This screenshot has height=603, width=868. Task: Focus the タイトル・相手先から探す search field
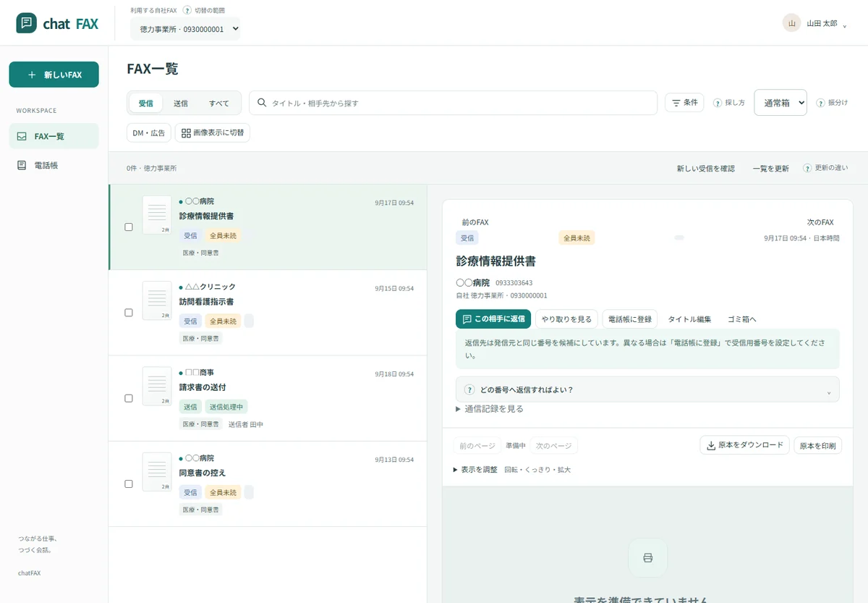[453, 103]
